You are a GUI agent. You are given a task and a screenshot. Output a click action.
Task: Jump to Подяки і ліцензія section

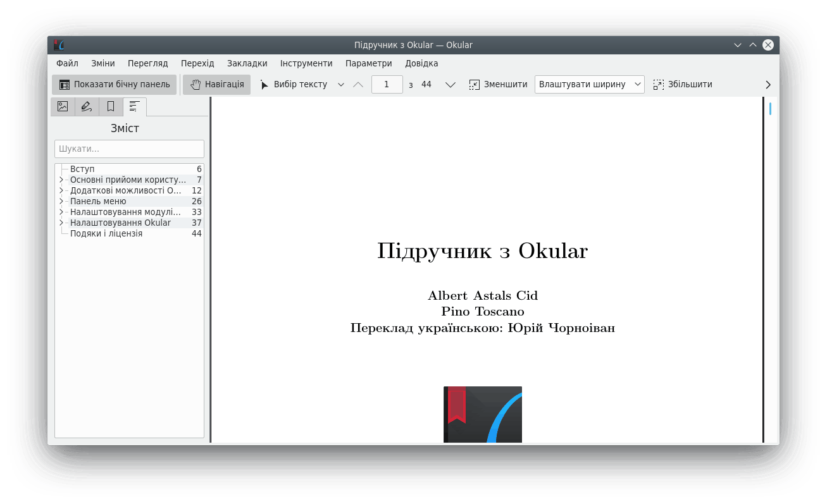tap(106, 233)
